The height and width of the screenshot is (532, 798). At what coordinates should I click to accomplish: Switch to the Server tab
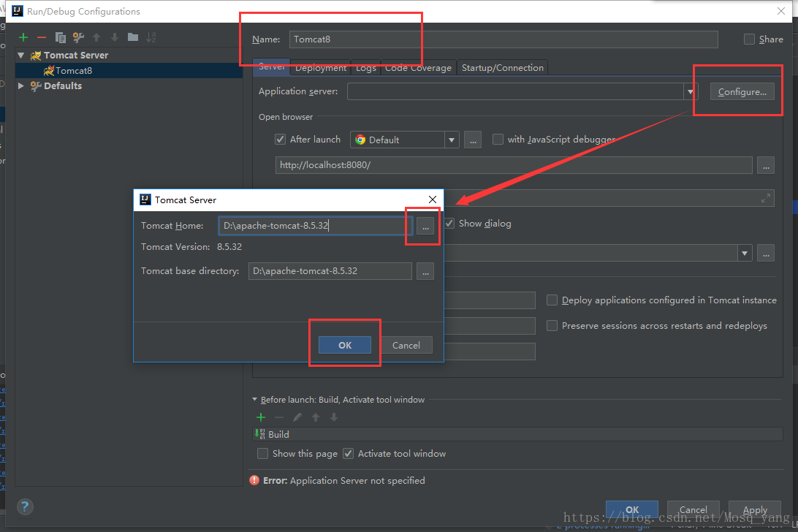click(x=271, y=67)
